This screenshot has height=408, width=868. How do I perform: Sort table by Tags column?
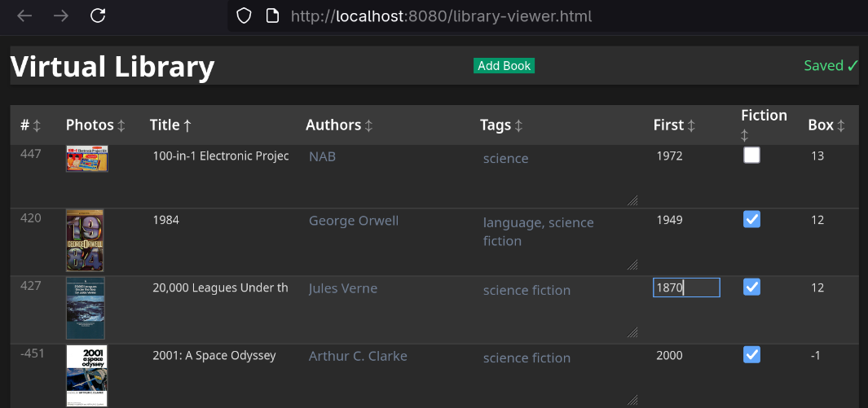click(501, 125)
